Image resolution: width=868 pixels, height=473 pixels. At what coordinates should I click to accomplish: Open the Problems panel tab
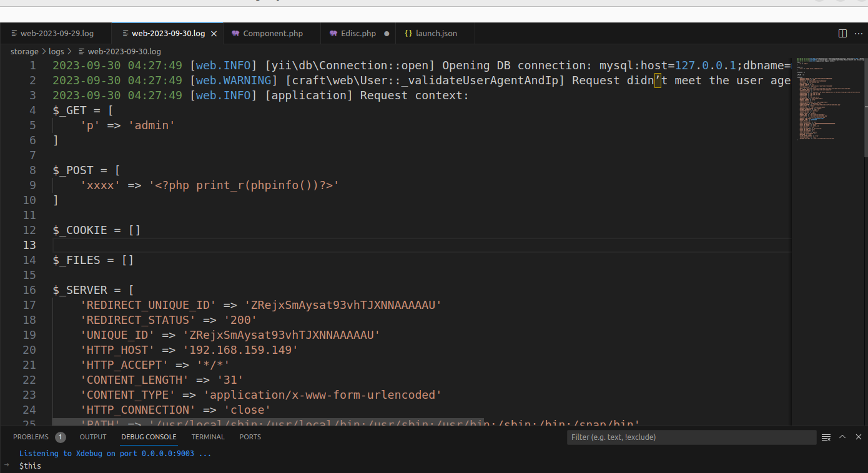31,437
